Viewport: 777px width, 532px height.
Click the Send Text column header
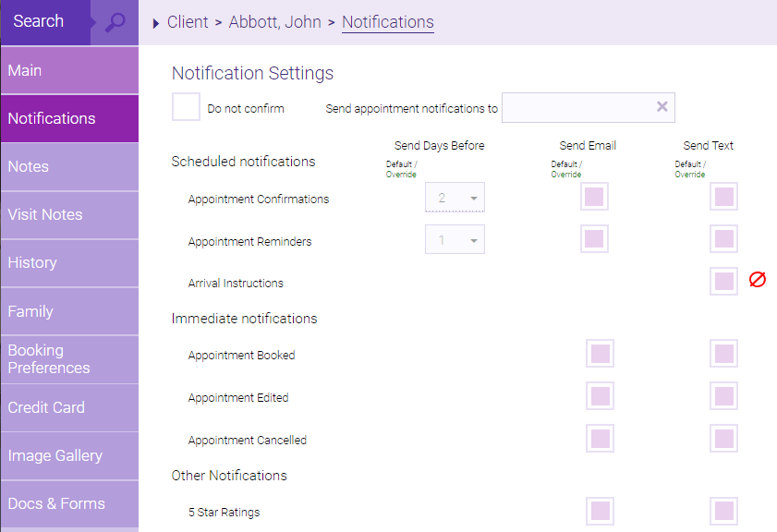click(x=708, y=146)
